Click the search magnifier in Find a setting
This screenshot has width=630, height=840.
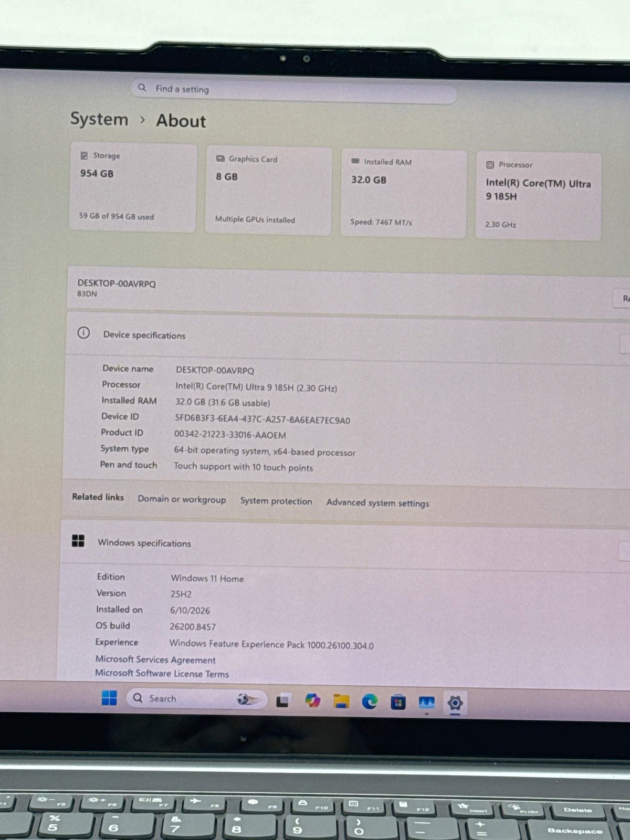pos(142,88)
